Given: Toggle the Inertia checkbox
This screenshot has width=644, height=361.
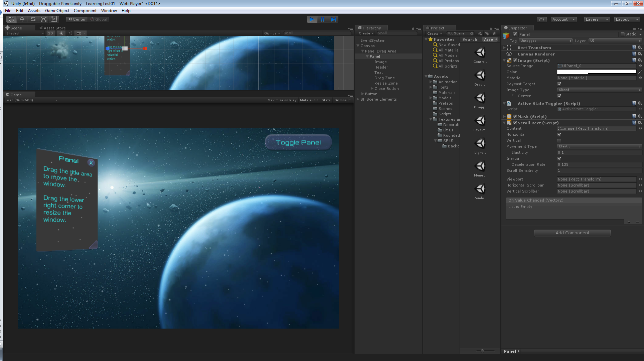Looking at the screenshot, I should tap(559, 158).
